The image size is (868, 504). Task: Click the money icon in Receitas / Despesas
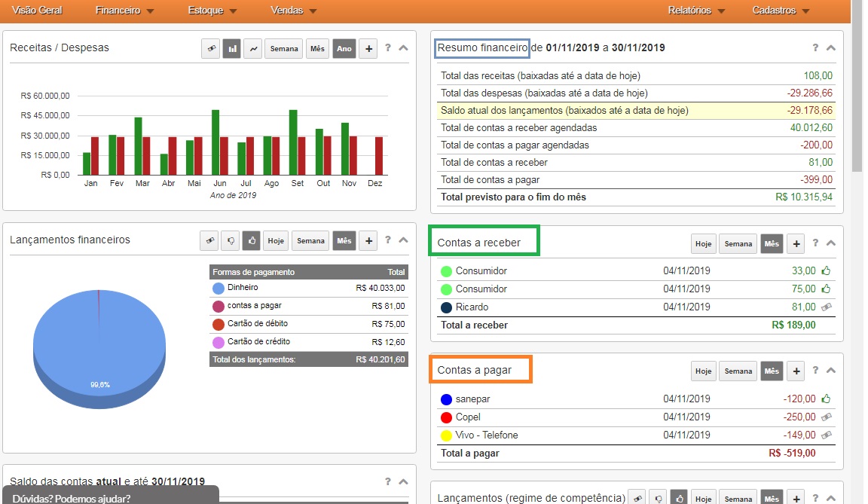(211, 49)
